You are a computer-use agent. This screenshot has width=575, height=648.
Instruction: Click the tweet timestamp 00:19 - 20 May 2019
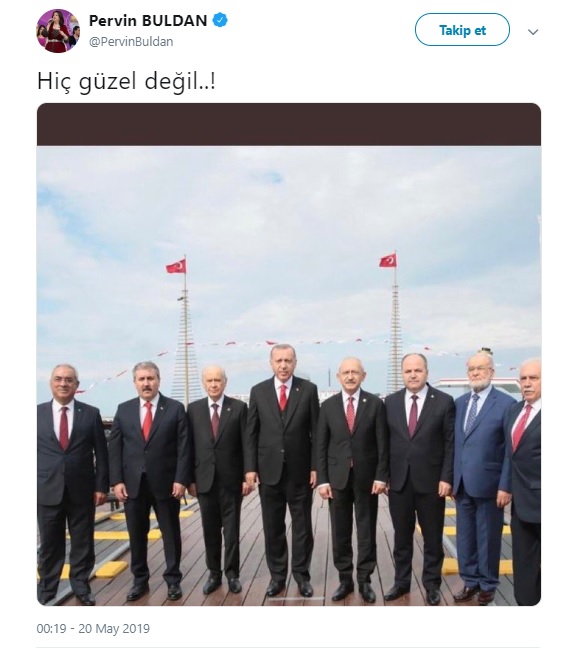pyautogui.click(x=93, y=629)
